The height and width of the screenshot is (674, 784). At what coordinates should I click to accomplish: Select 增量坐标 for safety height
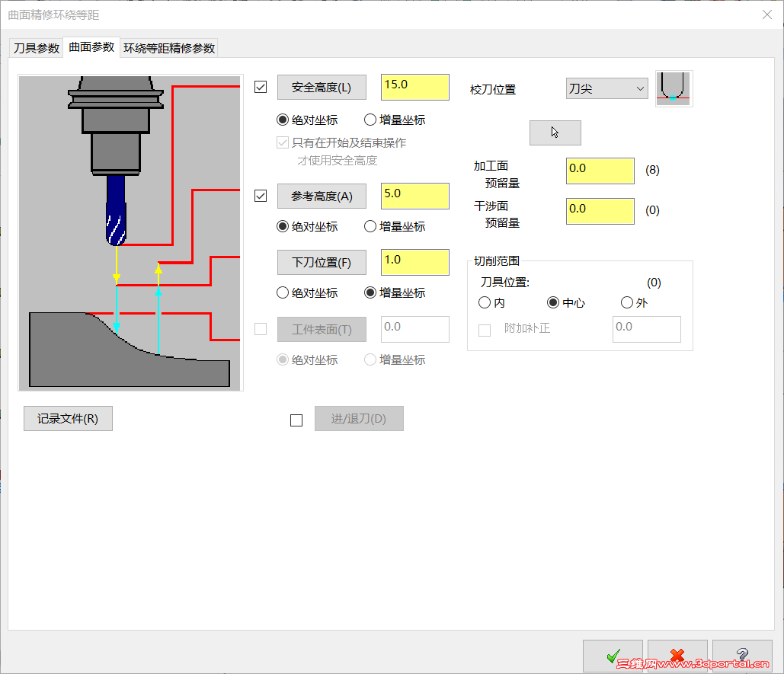[x=370, y=119]
